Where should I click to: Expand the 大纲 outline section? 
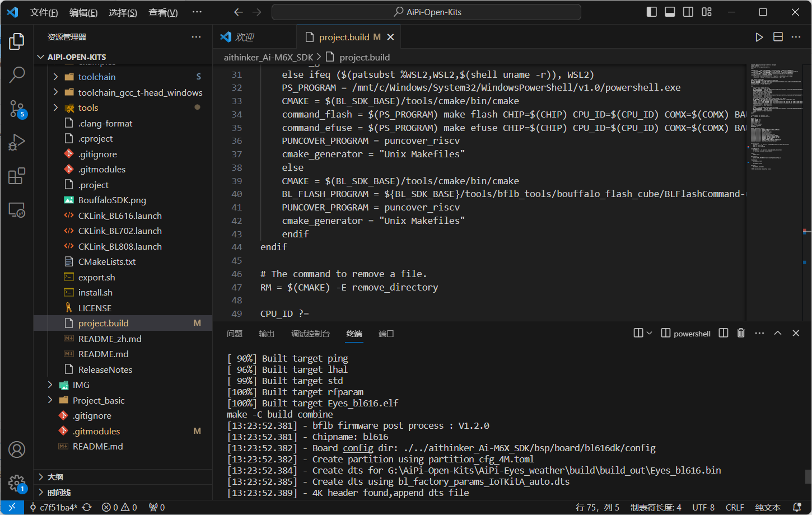pos(123,477)
